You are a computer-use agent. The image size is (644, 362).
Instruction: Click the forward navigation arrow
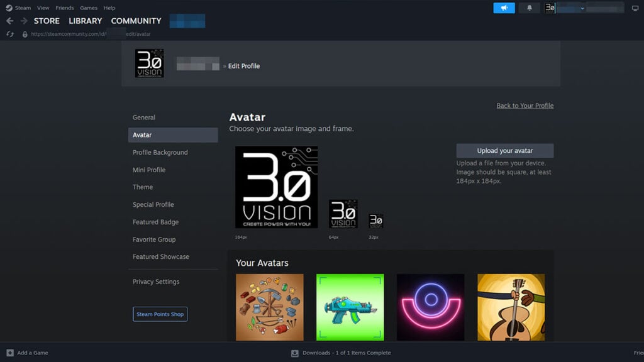[x=23, y=20]
